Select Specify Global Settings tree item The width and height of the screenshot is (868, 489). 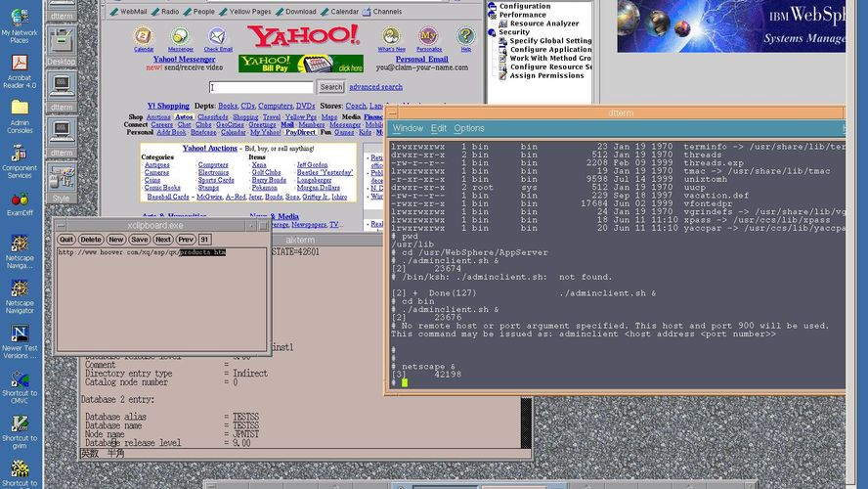click(550, 41)
